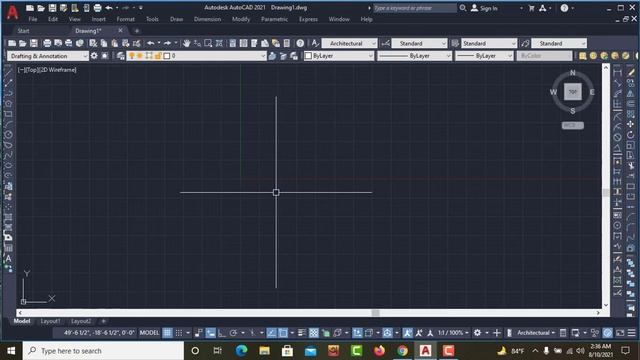The width and height of the screenshot is (640, 360).
Task: Click the MODEL space button in status bar
Action: pyautogui.click(x=149, y=333)
